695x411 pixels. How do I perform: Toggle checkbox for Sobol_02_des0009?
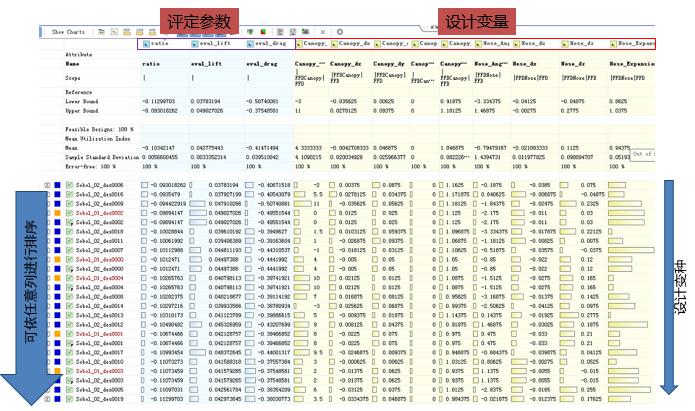(70, 204)
